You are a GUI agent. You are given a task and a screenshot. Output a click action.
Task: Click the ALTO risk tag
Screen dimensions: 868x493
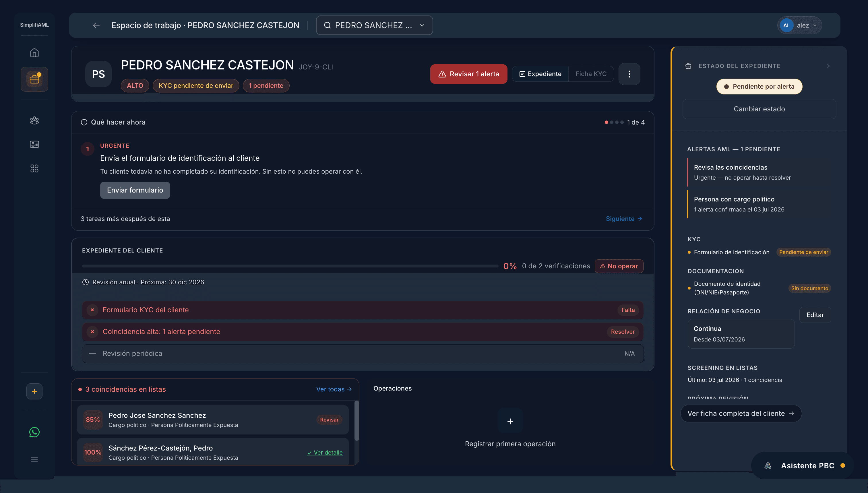point(135,86)
